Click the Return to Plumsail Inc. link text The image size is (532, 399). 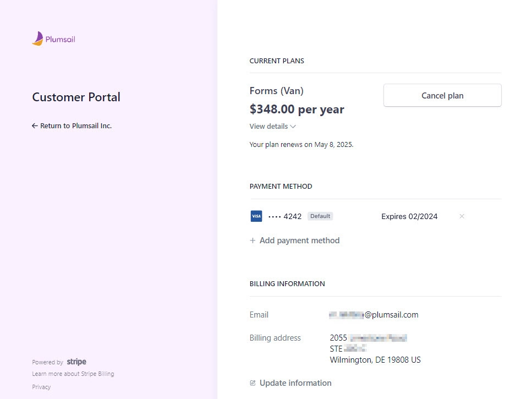click(x=76, y=126)
